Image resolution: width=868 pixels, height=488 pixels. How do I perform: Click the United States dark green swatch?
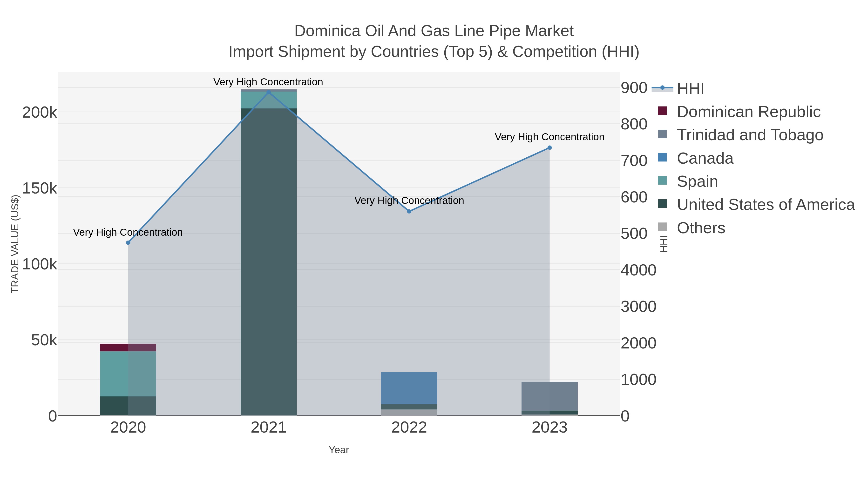click(663, 204)
